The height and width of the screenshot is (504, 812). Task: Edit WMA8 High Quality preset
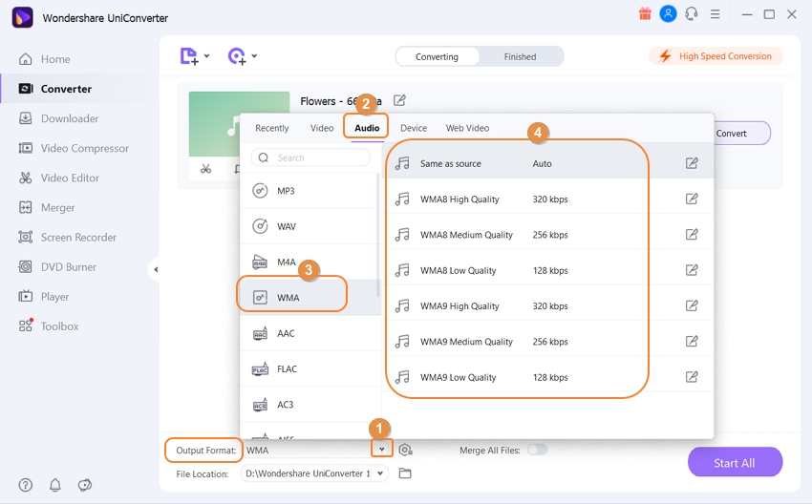(x=692, y=199)
